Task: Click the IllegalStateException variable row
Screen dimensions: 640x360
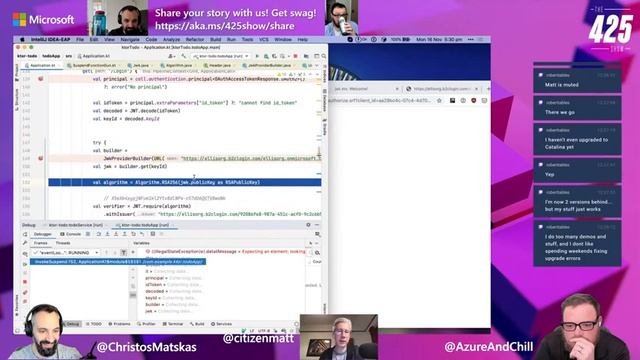Action: [225, 252]
